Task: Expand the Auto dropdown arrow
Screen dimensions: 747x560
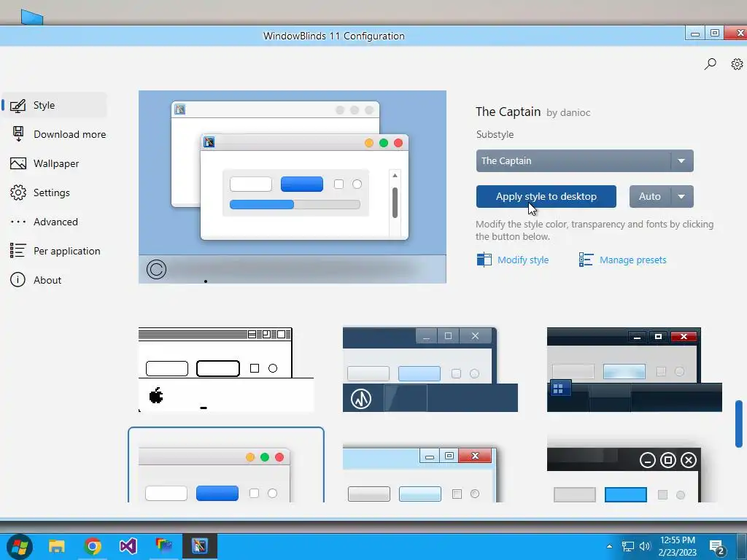Action: click(682, 197)
